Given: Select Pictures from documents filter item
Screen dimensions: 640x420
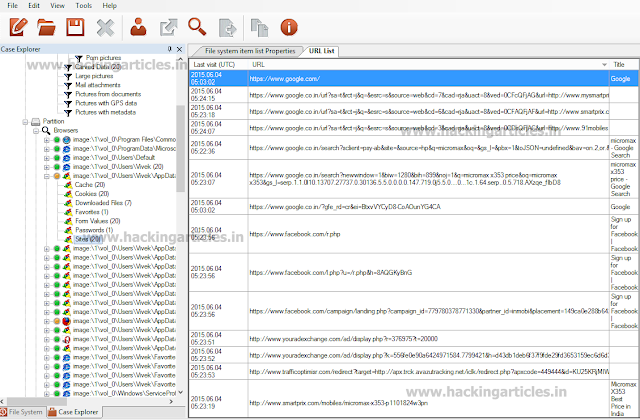Looking at the screenshot, I should point(108,94).
